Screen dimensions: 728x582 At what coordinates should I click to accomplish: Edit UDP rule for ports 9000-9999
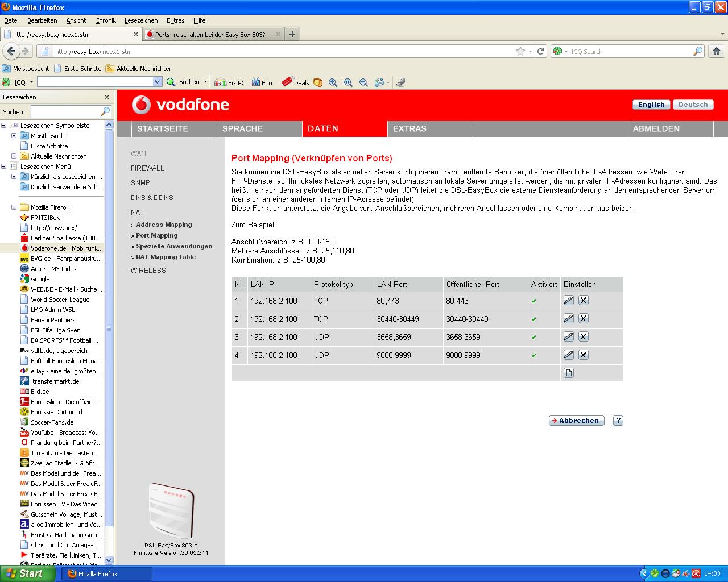tap(568, 355)
